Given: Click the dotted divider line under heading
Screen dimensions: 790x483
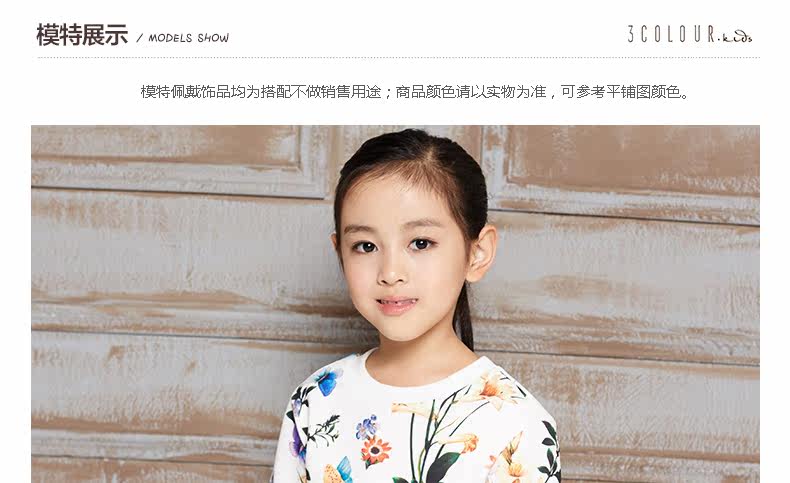Looking at the screenshot, I should tap(399, 58).
